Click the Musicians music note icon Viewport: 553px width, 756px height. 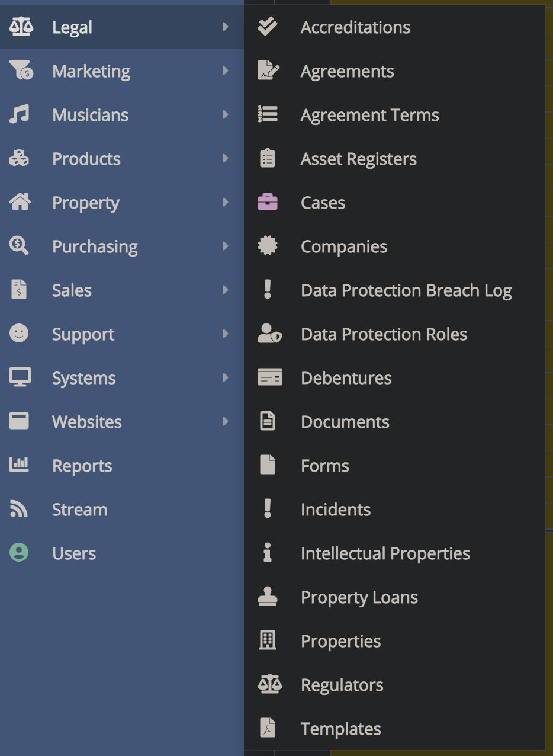pyautogui.click(x=19, y=115)
